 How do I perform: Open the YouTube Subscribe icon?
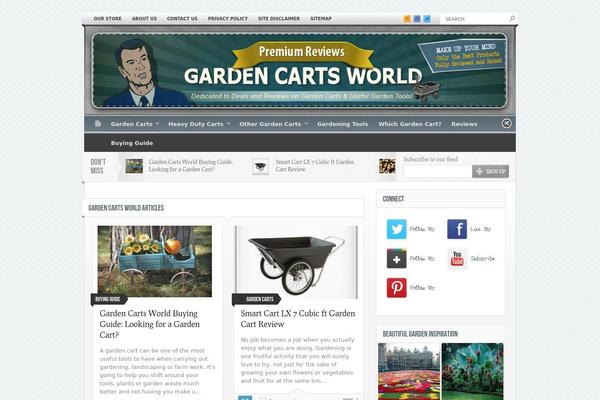coord(457,258)
